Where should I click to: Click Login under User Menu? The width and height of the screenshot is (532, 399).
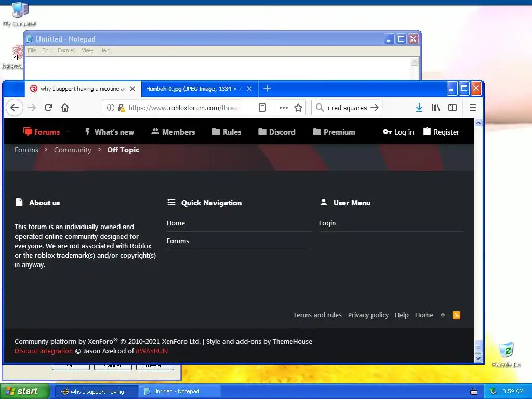click(x=327, y=223)
